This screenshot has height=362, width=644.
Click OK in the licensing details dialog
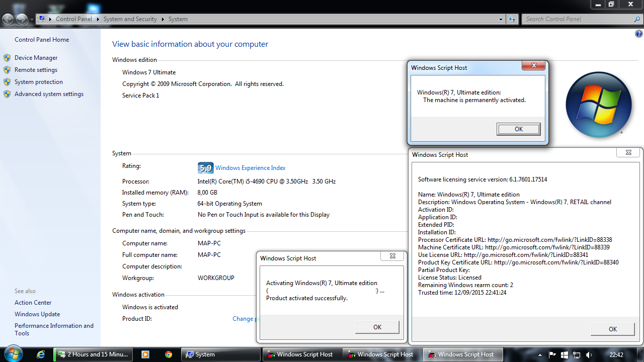point(613,329)
